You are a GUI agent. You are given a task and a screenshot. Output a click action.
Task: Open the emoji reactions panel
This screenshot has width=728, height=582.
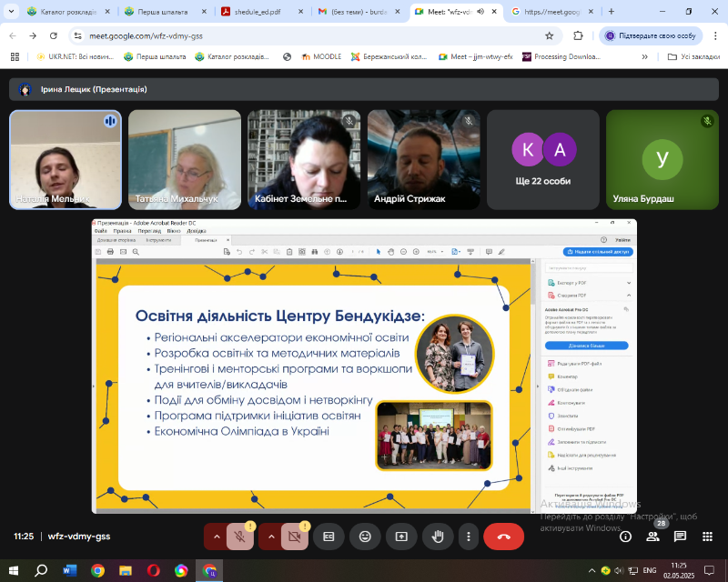pos(365,537)
